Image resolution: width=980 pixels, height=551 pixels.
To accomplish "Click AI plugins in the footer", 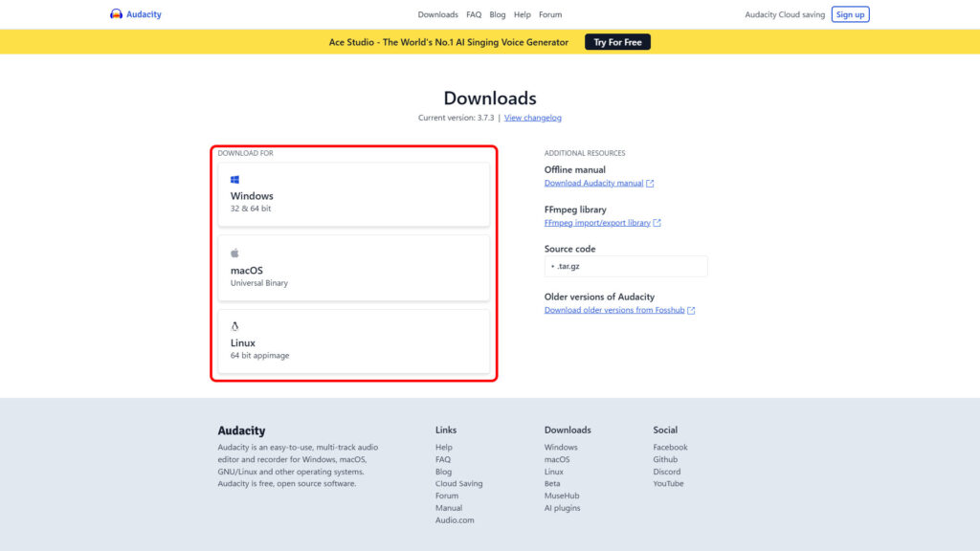I will [562, 508].
